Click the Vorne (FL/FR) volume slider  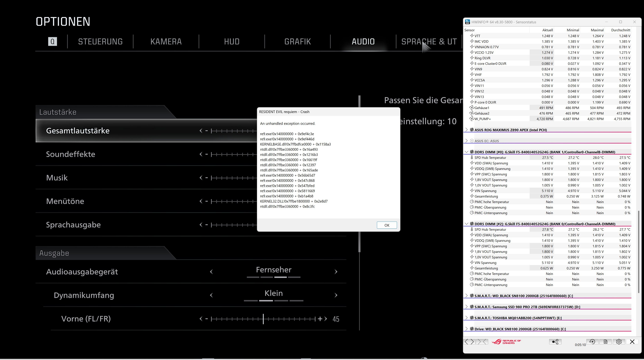click(263, 319)
